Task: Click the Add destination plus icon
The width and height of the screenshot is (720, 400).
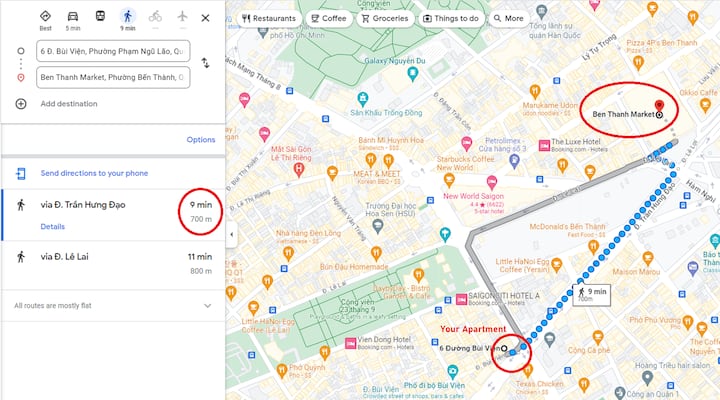Action: coord(21,104)
